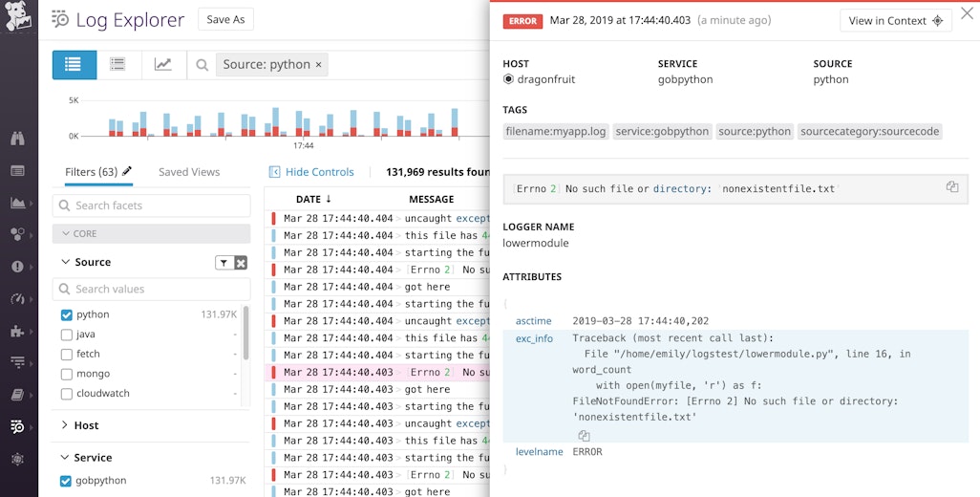Click the Log Explorer title icon

(60, 19)
